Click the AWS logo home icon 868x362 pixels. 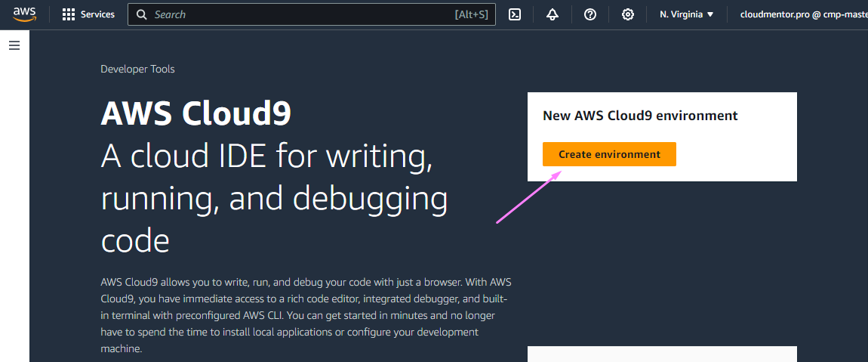pos(24,14)
